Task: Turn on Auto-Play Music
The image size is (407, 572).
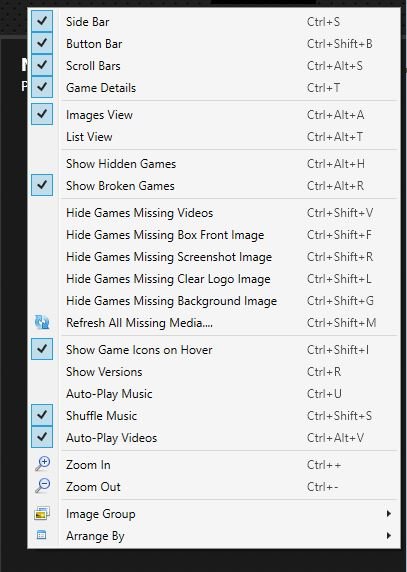Action: (213, 394)
